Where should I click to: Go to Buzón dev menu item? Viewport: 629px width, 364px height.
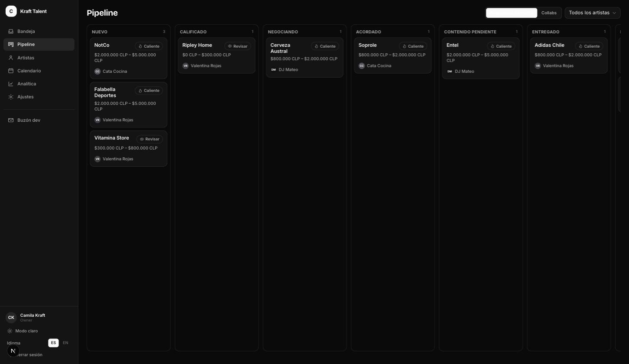click(39, 120)
